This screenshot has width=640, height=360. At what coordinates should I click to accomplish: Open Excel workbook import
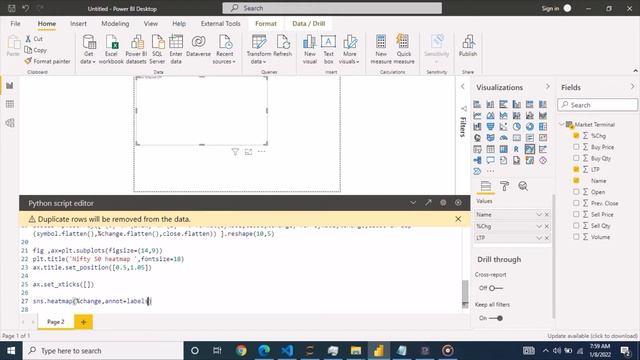click(x=111, y=49)
